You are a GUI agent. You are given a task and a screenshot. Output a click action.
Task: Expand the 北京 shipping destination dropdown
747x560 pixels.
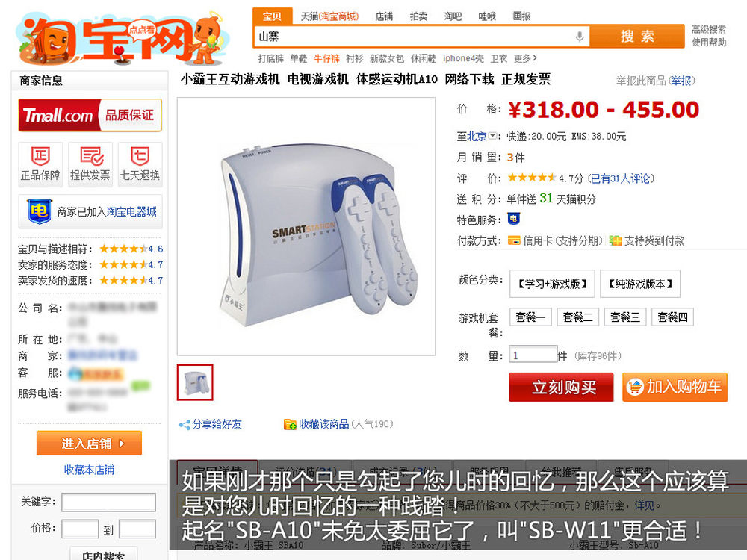492,136
